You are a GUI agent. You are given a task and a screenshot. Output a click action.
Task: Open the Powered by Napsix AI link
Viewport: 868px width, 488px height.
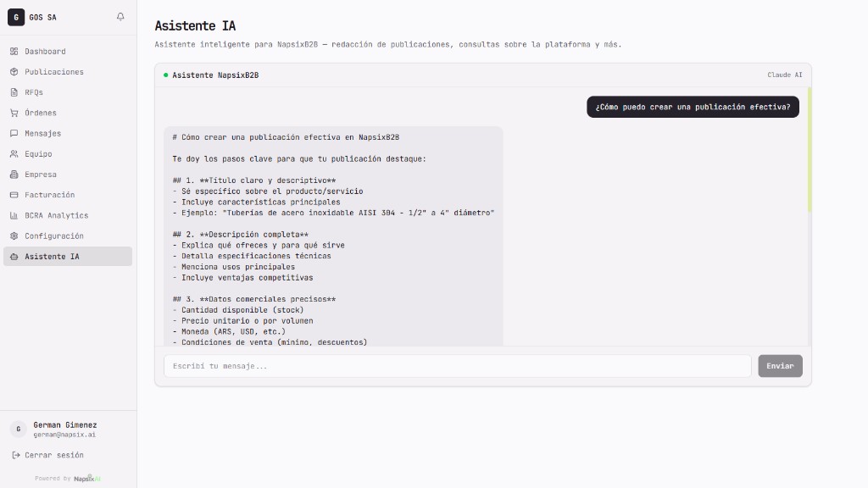point(68,478)
